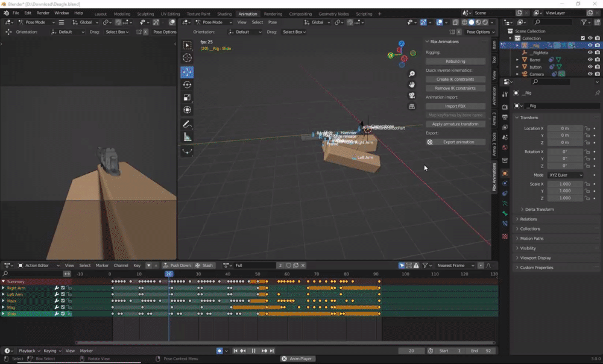Choose the Measure ruler tool
The height and width of the screenshot is (364, 603).
(187, 137)
